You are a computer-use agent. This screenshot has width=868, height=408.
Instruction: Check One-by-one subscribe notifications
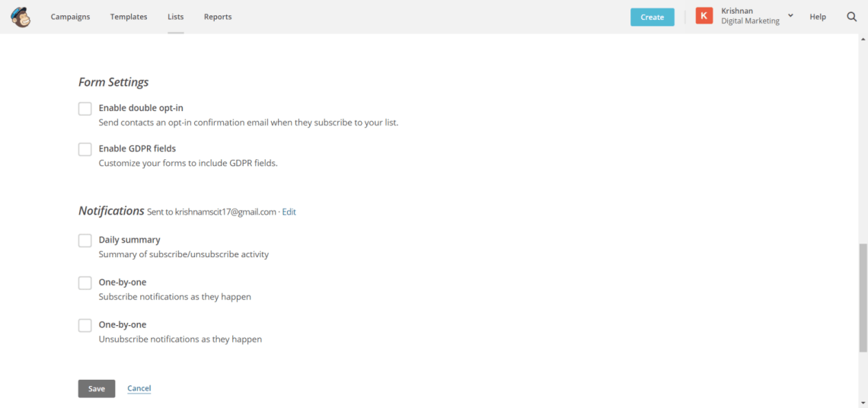pos(85,283)
